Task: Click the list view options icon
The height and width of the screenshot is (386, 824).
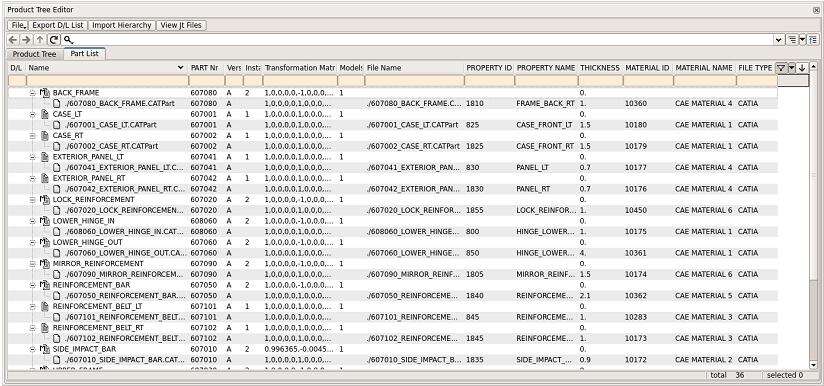Action: (x=792, y=40)
